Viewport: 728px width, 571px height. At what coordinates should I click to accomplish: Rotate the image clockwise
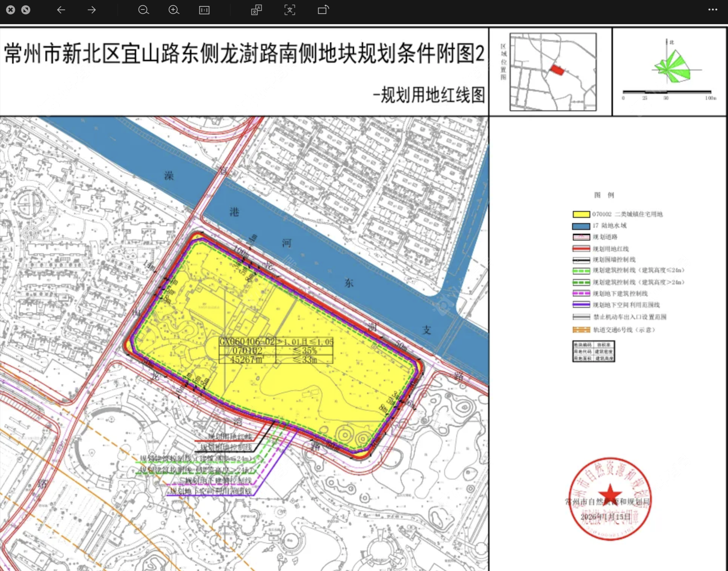(x=323, y=10)
